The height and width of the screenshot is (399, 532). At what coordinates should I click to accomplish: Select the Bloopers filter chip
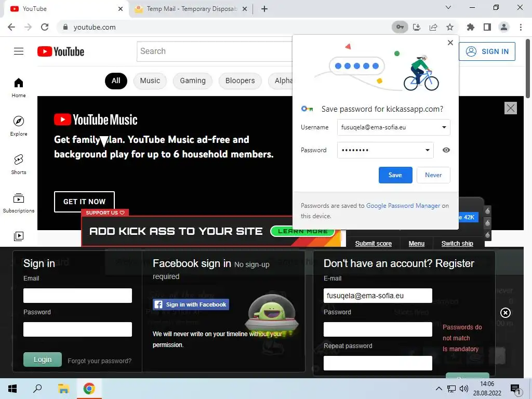[x=240, y=81]
